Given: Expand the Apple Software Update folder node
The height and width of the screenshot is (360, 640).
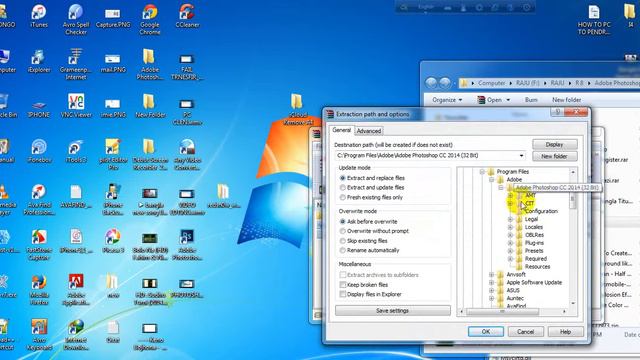Looking at the screenshot, I should pyautogui.click(x=491, y=282).
